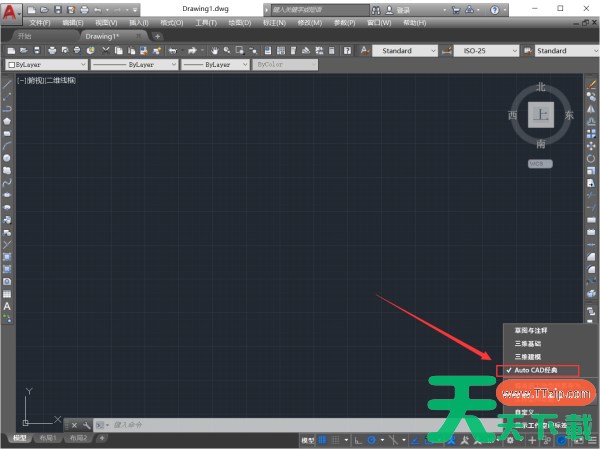Select the Multiline Text A tool
The image size is (600, 449).
7,306
